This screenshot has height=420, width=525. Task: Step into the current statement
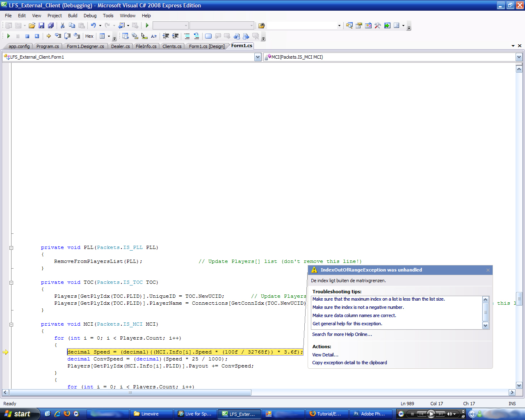(x=58, y=36)
